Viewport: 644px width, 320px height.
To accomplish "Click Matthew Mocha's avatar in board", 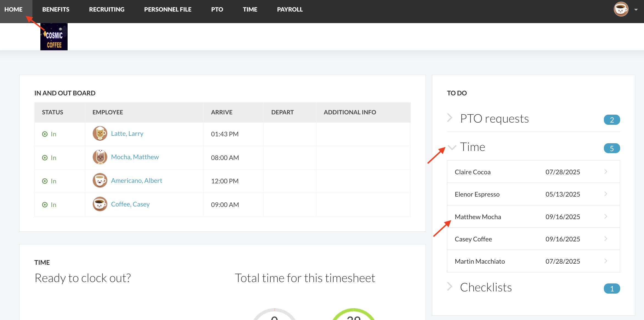I will click(100, 157).
